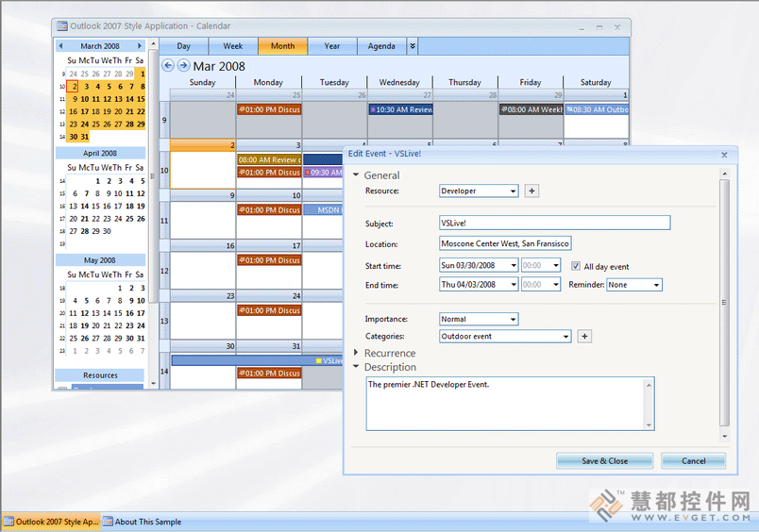Viewport: 759px width, 532px height.
Task: Click the May 2008 mini calendar header
Action: point(100,260)
